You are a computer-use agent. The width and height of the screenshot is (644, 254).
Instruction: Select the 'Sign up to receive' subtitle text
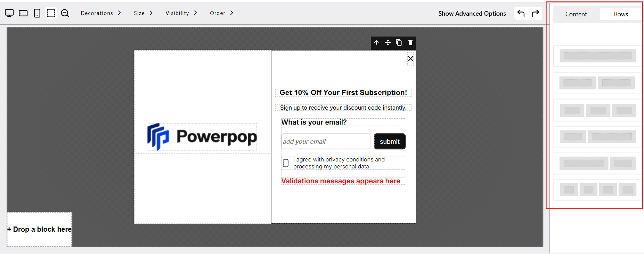pyautogui.click(x=343, y=108)
